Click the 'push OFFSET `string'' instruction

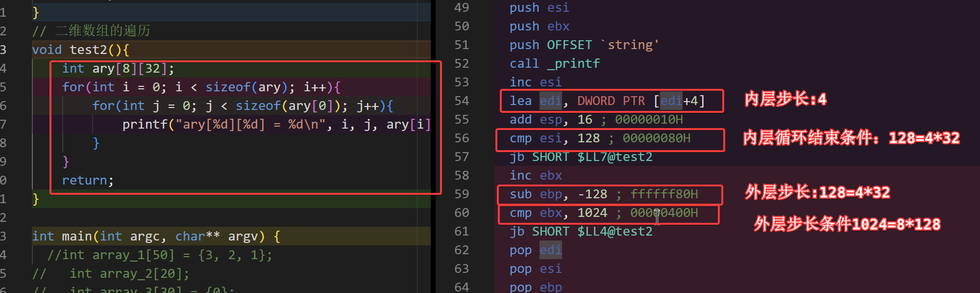[x=584, y=45]
